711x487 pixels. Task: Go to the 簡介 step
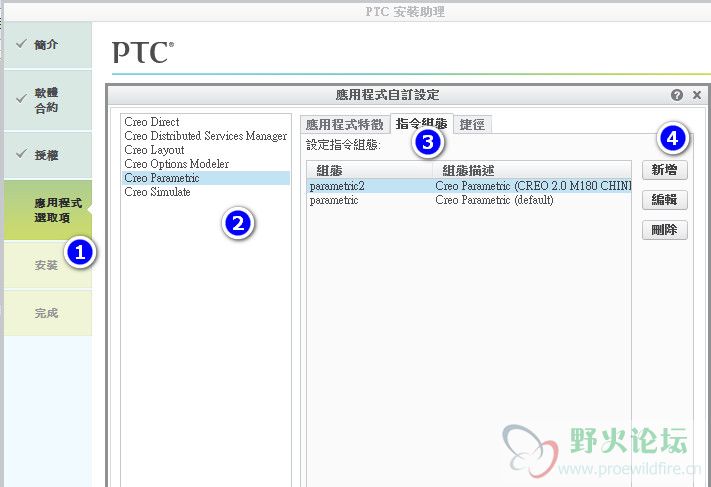(48, 45)
